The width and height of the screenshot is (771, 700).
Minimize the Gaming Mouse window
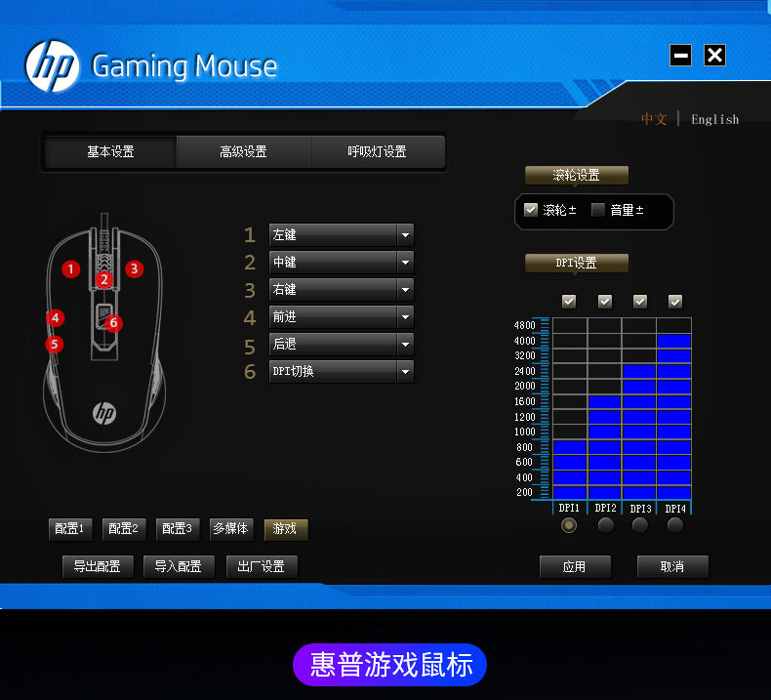coord(680,55)
